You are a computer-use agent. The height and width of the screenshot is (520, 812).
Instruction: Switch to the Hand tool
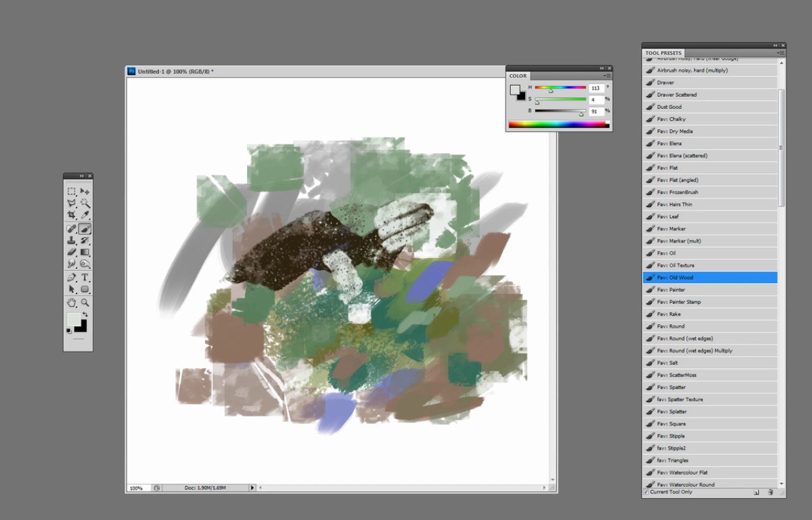pos(71,303)
